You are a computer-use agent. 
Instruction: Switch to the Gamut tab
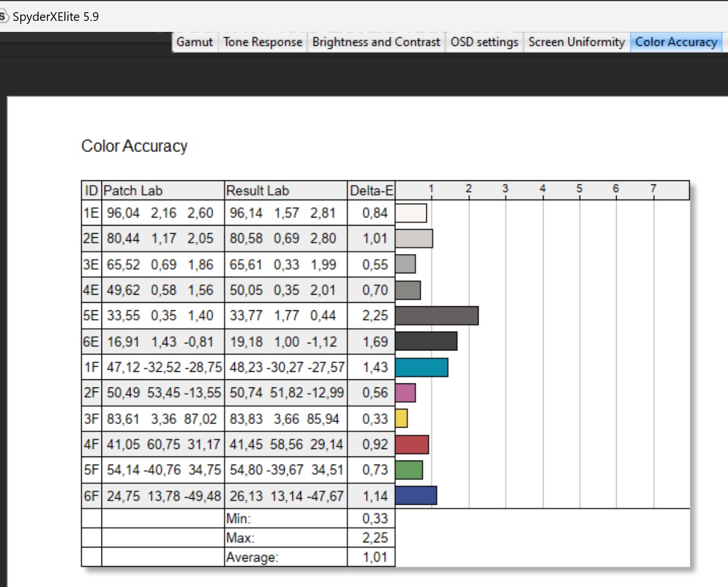point(194,42)
